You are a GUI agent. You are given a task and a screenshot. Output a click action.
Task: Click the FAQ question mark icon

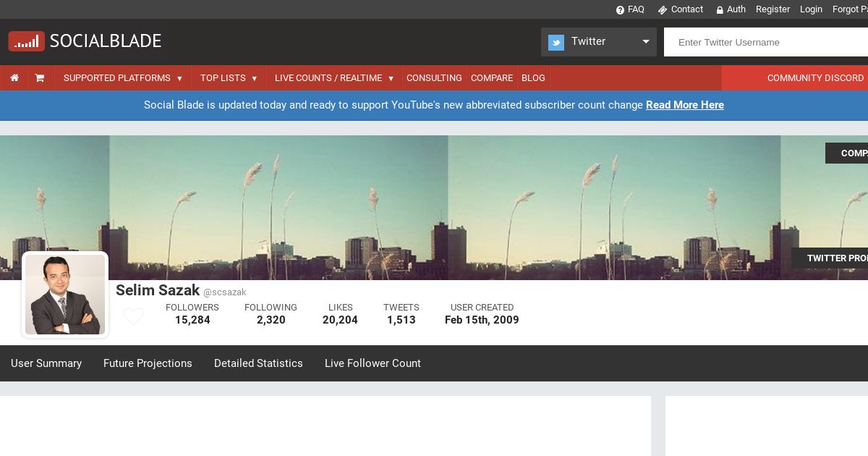(620, 10)
